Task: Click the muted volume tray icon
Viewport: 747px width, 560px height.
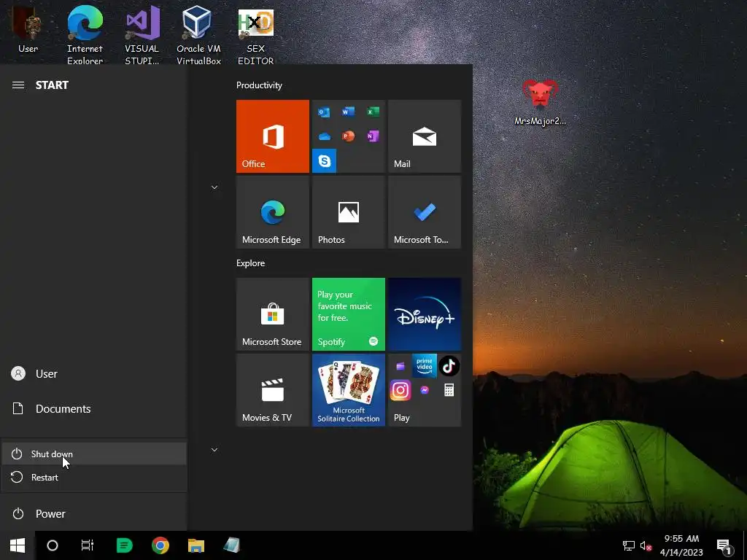Action: pyautogui.click(x=646, y=545)
